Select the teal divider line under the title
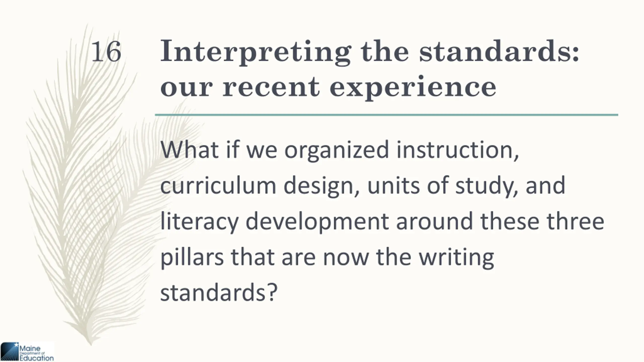 386,115
